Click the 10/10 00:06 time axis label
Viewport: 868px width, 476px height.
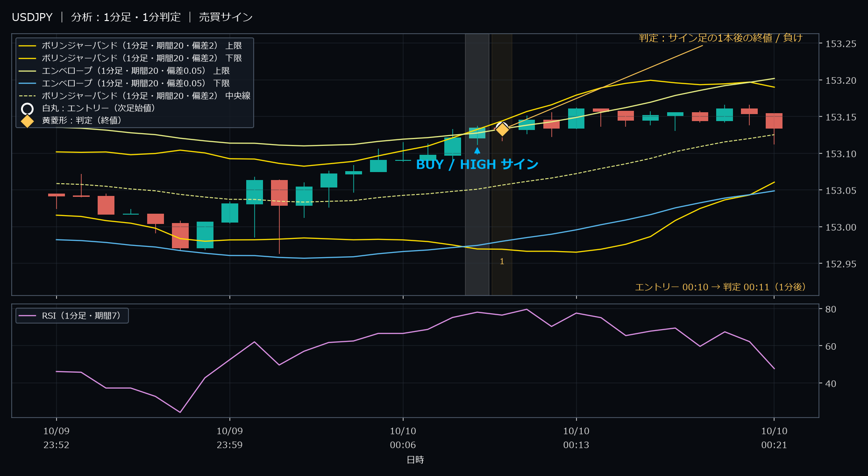click(403, 438)
